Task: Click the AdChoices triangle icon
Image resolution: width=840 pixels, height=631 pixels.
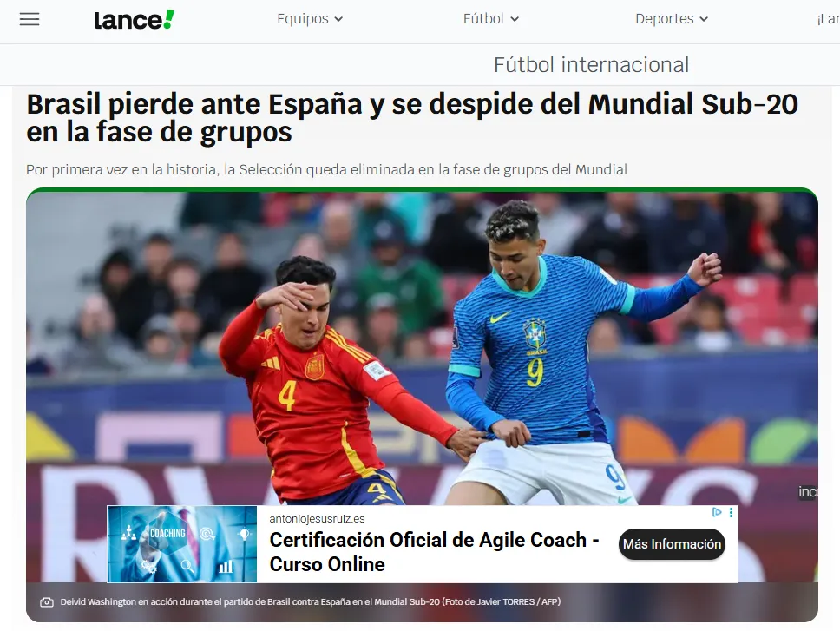Action: [717, 513]
